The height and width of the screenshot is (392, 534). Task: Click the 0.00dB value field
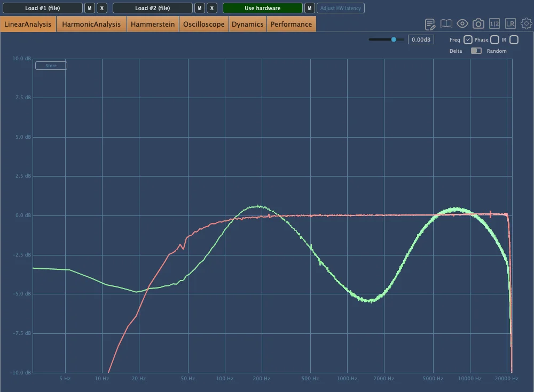[x=421, y=39]
